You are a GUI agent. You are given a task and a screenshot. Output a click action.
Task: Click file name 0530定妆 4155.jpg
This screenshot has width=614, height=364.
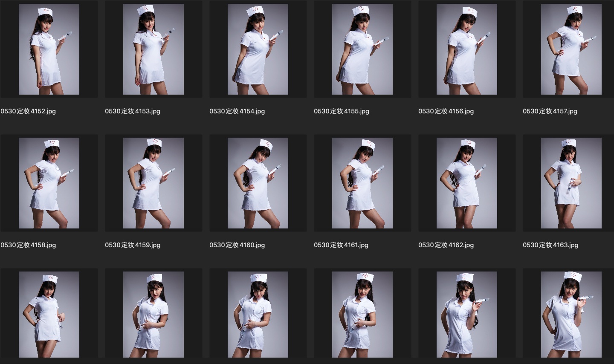(342, 111)
